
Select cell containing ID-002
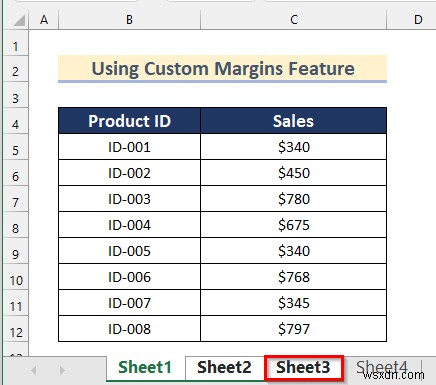129,173
